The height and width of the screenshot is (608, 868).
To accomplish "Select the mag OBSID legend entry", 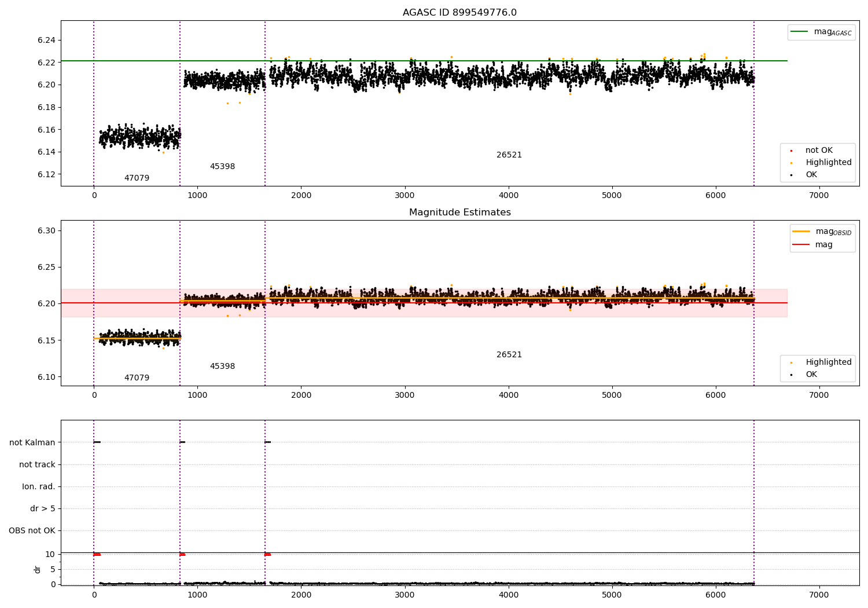I will (822, 232).
